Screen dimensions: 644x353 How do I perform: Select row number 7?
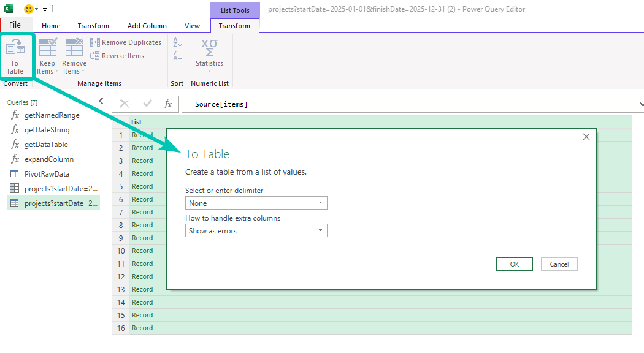[121, 212]
